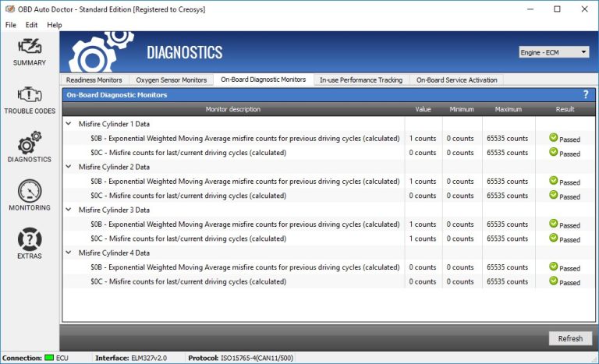Screen dimensions: 599x364
Task: Open the Summary section icon
Action: [30, 46]
